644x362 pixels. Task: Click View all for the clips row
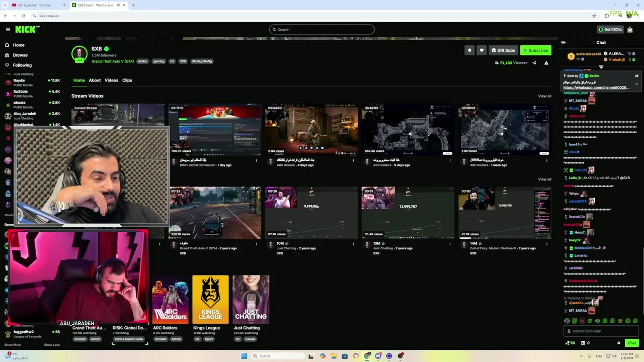click(x=544, y=179)
